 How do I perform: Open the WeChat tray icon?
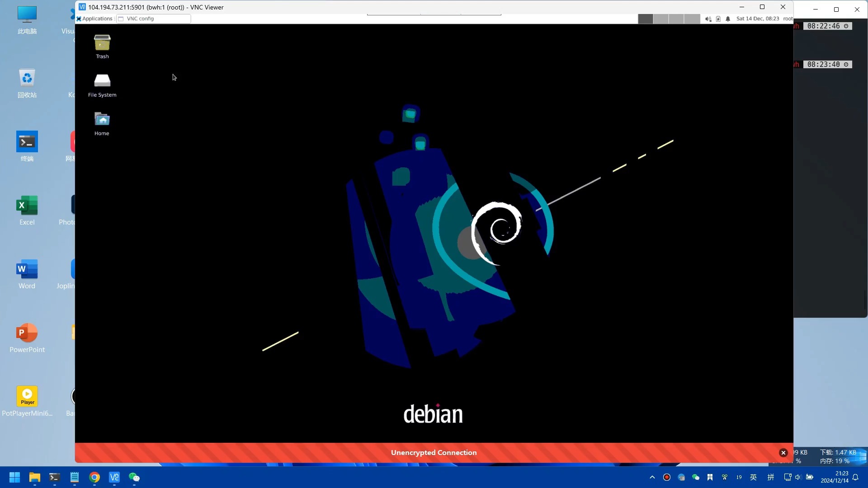696,477
